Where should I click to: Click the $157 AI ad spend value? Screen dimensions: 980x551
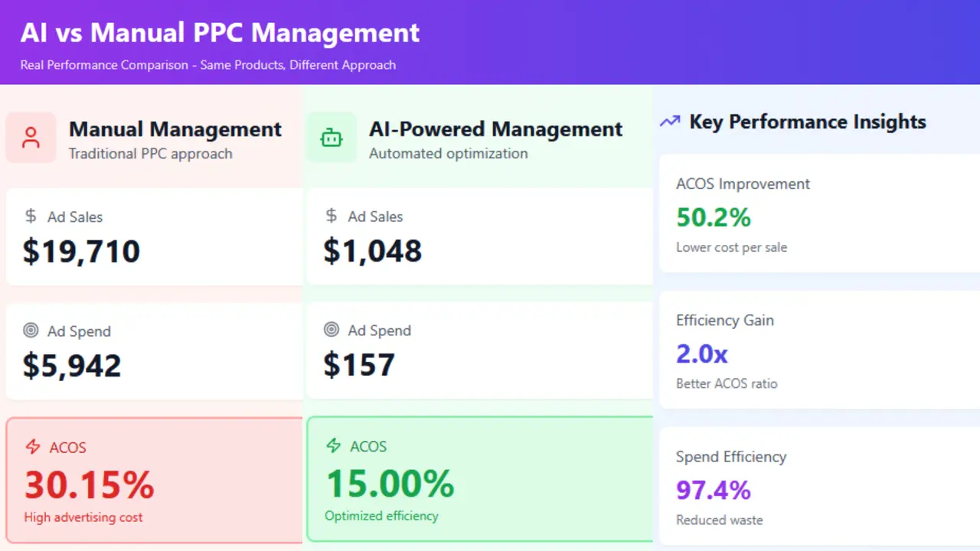[x=359, y=365]
